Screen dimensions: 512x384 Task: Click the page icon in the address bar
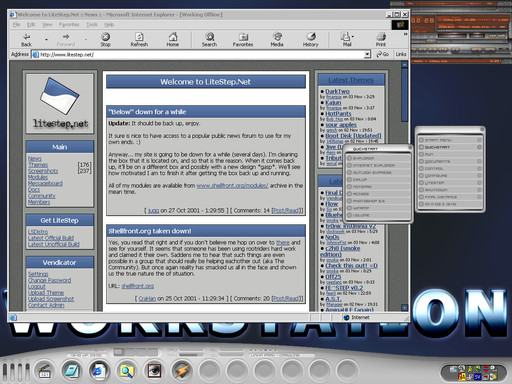coord(35,54)
